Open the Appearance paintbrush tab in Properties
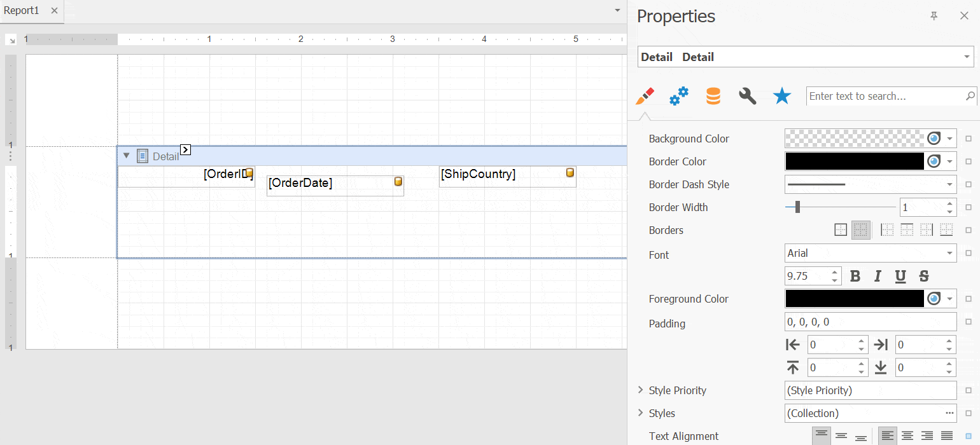Image resolution: width=980 pixels, height=445 pixels. [645, 96]
